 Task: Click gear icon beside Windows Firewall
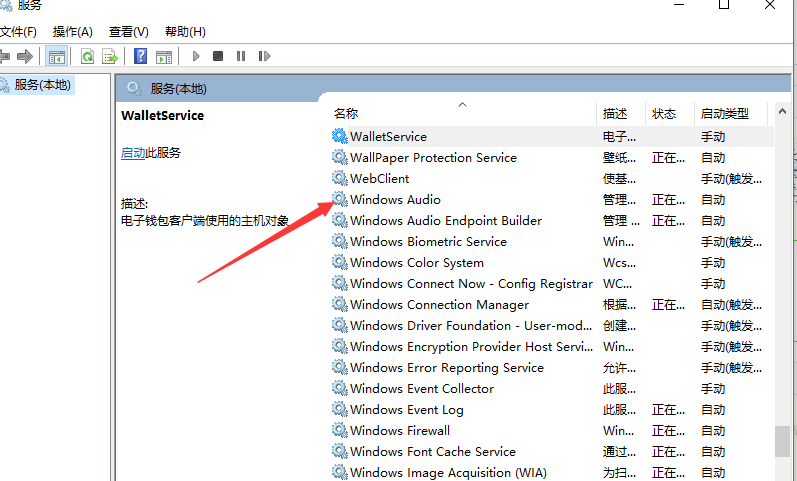(x=340, y=430)
